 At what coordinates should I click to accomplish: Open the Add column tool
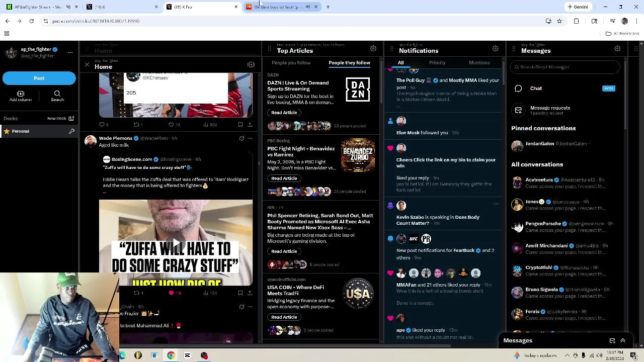tap(21, 96)
